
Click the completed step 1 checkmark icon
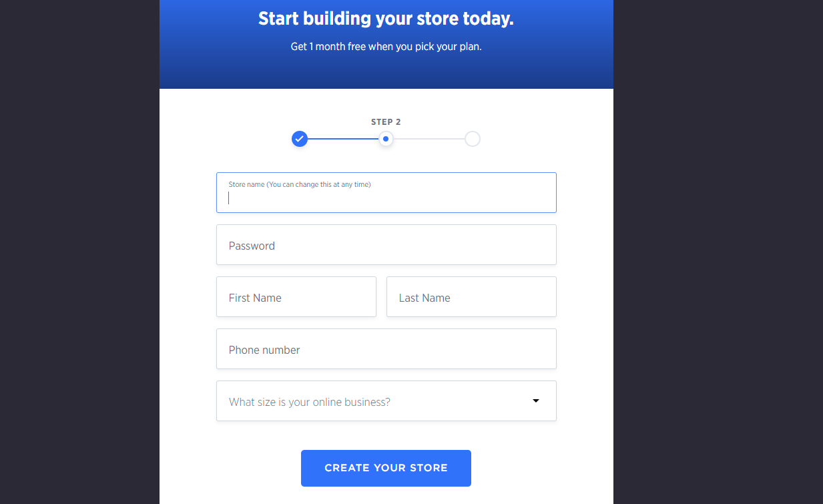tap(300, 139)
